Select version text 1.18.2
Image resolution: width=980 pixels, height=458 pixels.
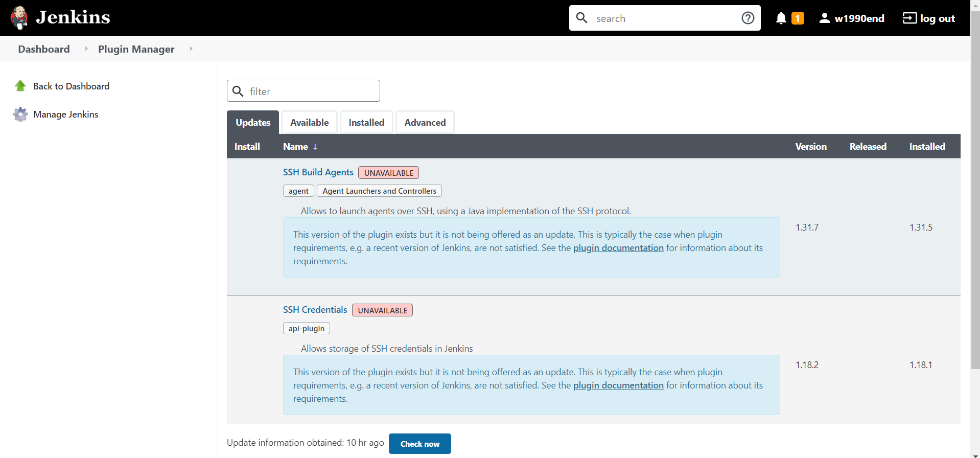pyautogui.click(x=807, y=365)
